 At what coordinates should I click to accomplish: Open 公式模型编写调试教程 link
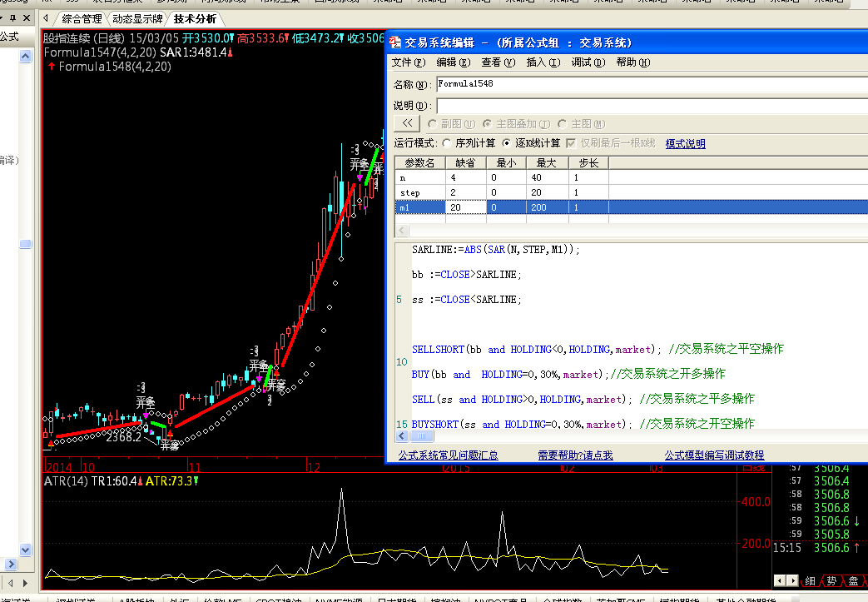click(714, 455)
